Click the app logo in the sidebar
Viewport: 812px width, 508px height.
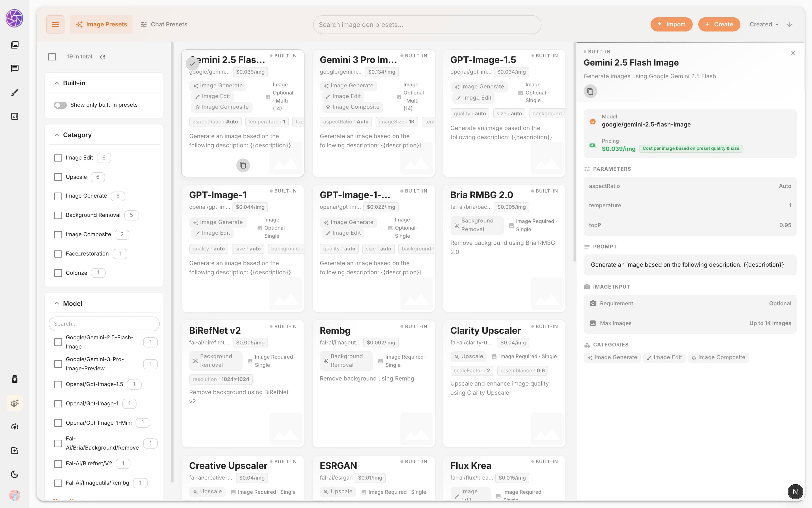pos(14,19)
